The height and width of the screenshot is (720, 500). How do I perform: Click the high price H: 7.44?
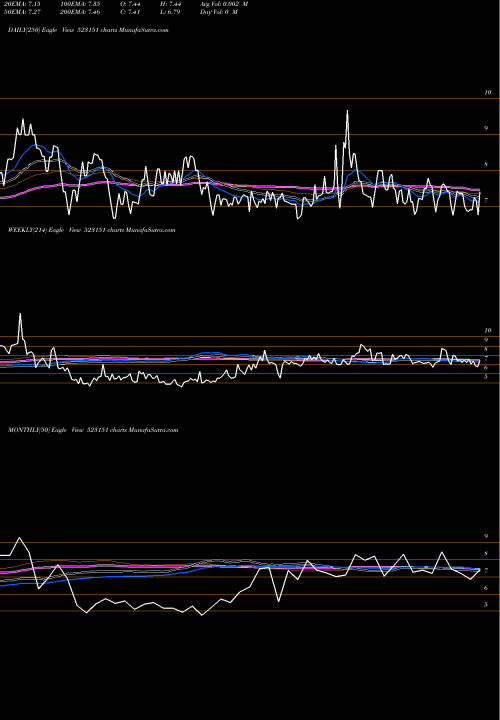pos(170,4)
